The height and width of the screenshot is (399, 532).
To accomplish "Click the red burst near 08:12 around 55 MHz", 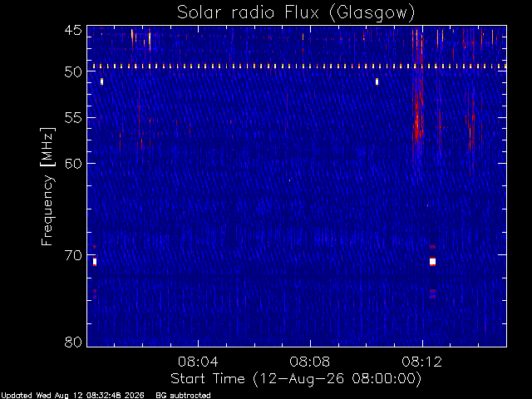I will [418, 119].
